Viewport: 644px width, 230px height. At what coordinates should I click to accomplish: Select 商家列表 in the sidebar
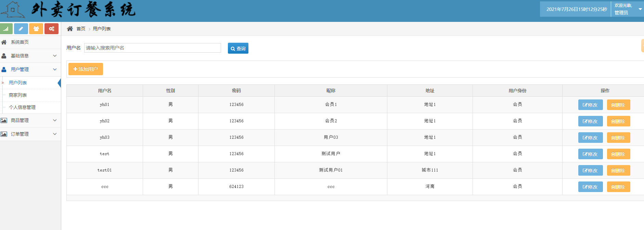coord(18,95)
